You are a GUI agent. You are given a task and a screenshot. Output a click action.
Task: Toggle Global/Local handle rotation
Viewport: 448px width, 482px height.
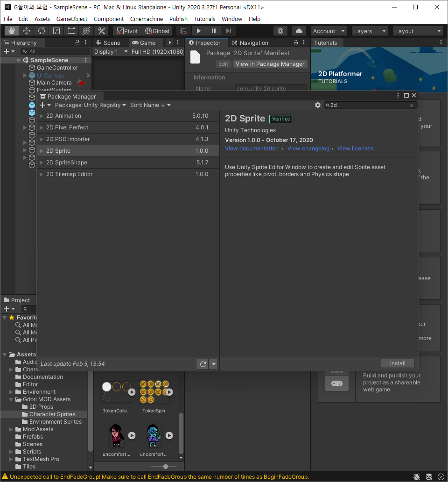coord(157,31)
